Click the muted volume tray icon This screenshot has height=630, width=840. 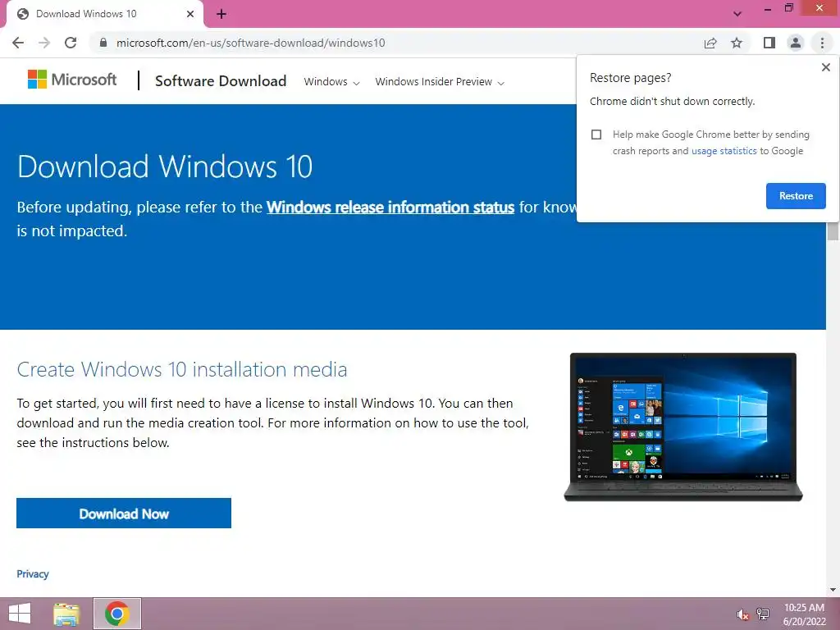[x=742, y=614]
